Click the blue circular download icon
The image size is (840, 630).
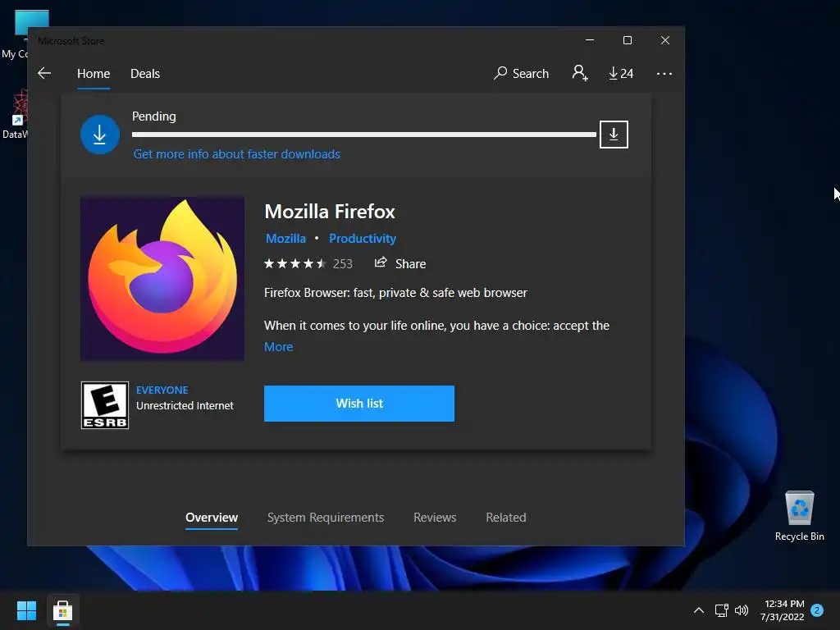(x=99, y=135)
